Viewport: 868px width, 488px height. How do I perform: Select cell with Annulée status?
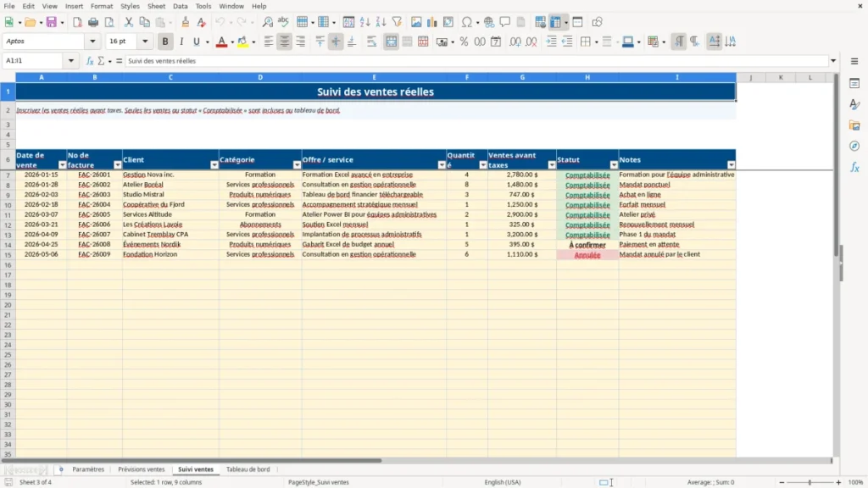coord(587,254)
